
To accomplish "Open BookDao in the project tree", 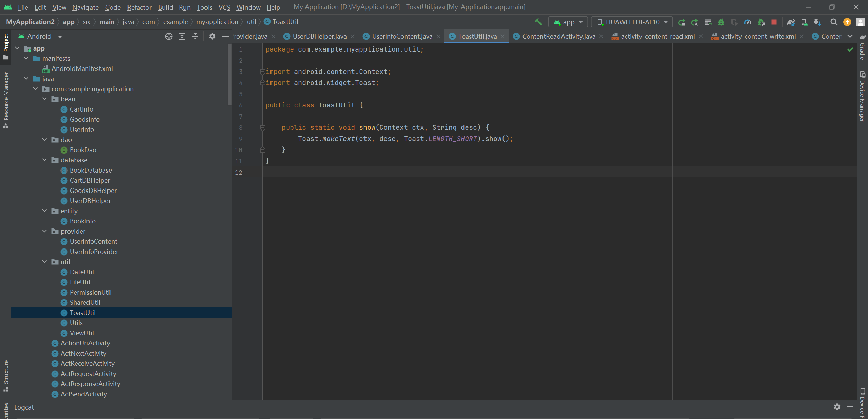I will (83, 150).
